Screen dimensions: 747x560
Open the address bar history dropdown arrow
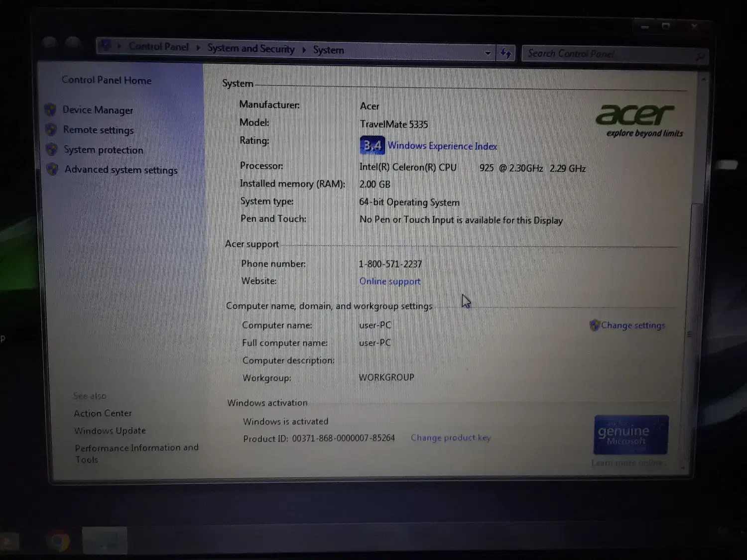tap(488, 53)
